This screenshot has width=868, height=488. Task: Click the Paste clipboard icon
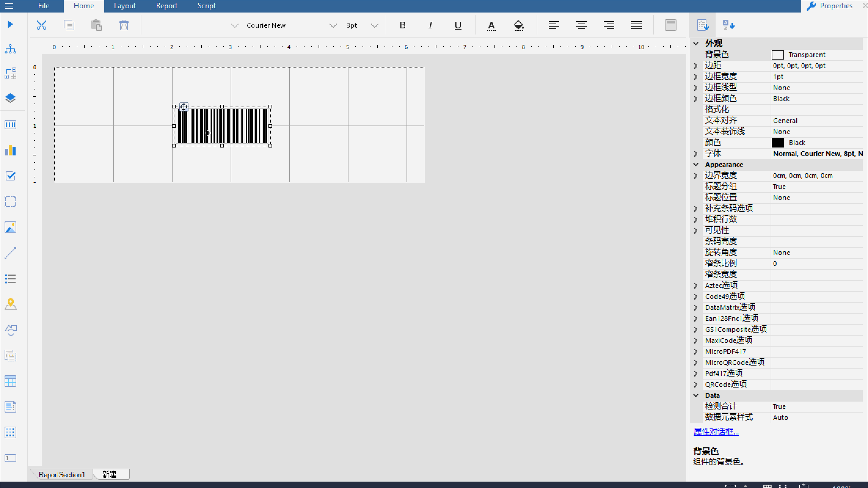97,25
